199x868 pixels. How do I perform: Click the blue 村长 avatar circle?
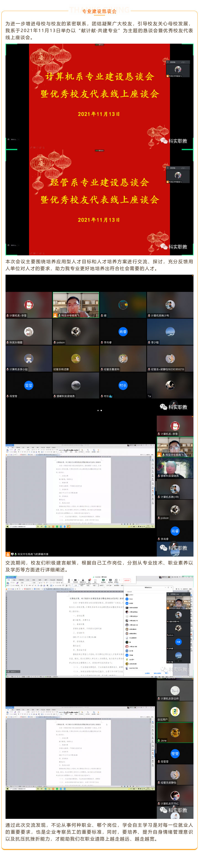(123, 385)
